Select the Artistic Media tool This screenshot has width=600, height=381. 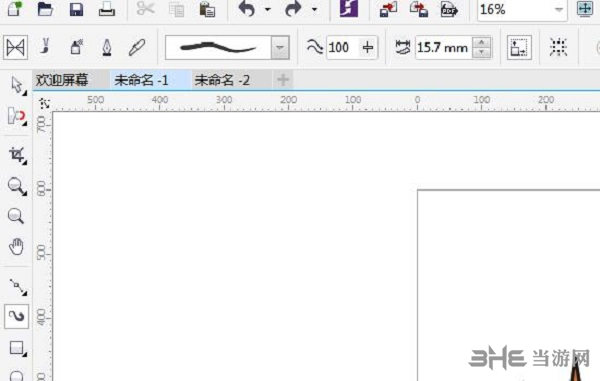click(16, 316)
